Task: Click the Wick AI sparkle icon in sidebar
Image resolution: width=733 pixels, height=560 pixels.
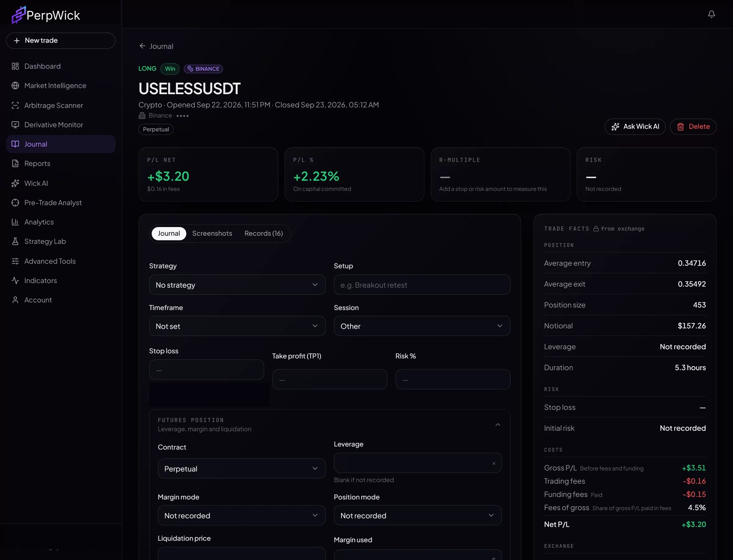Action: (15, 183)
